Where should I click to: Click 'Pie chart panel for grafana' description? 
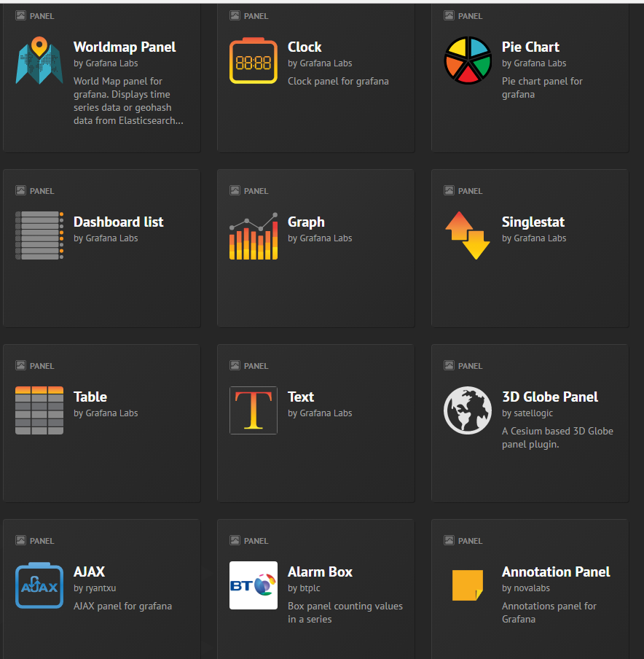coord(542,87)
